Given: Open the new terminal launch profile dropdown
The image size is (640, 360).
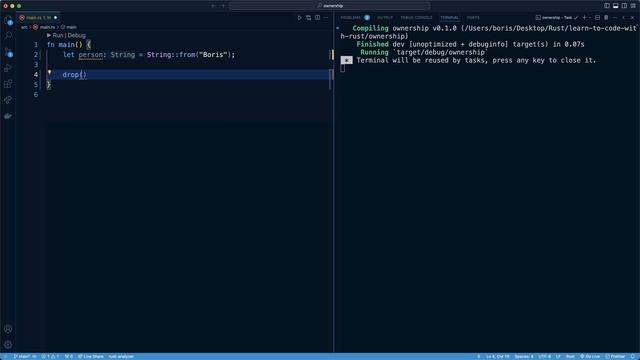Looking at the screenshot, I should tap(590, 18).
